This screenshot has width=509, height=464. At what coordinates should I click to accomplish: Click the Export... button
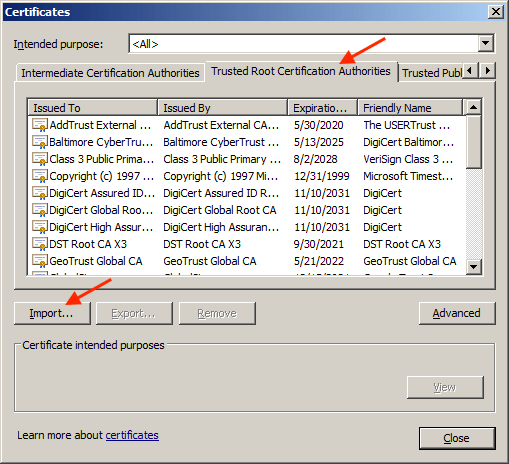[x=134, y=313]
